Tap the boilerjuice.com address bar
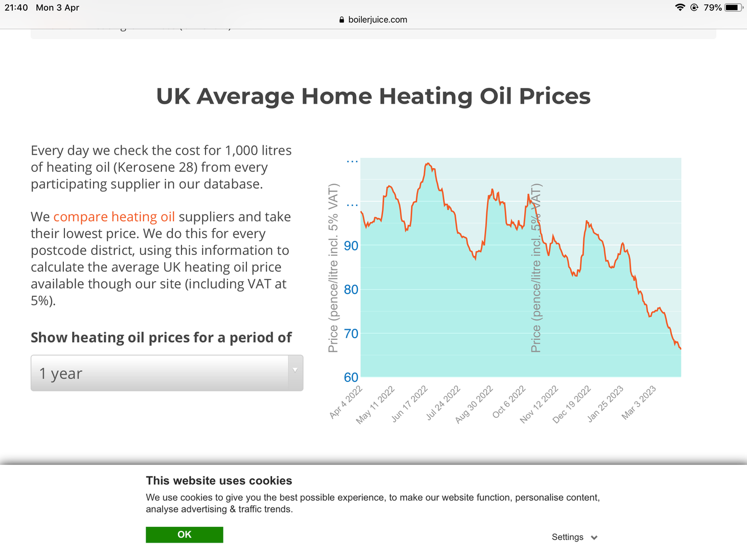This screenshot has width=747, height=560. coord(373,20)
